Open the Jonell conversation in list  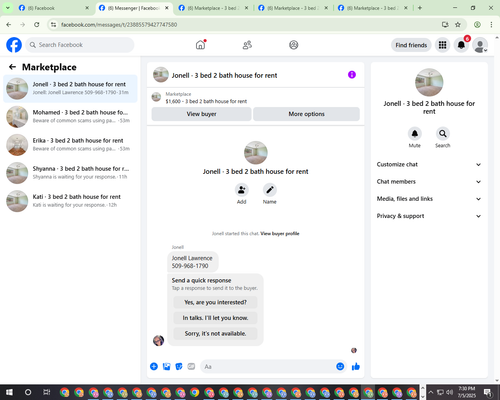[x=70, y=89]
